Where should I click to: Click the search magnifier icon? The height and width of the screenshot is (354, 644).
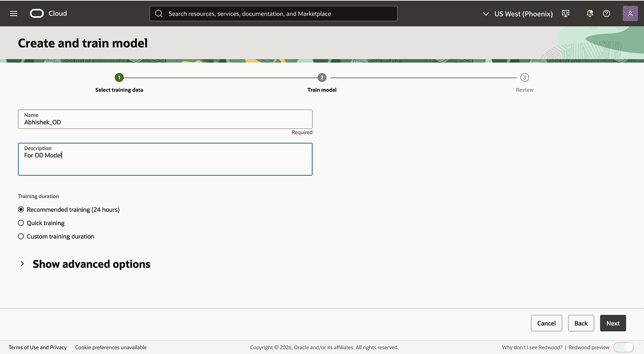(159, 13)
